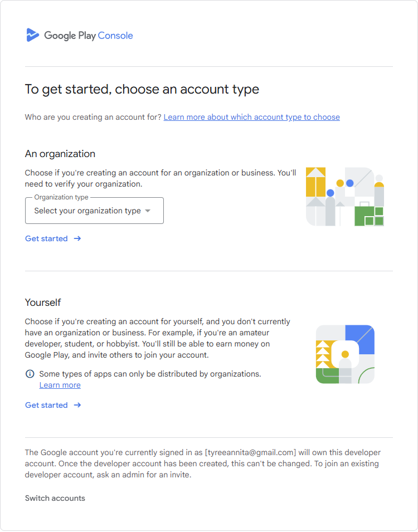This screenshot has width=418, height=532.
Task: Start organization account setup via Get started
Action: pyautogui.click(x=46, y=238)
